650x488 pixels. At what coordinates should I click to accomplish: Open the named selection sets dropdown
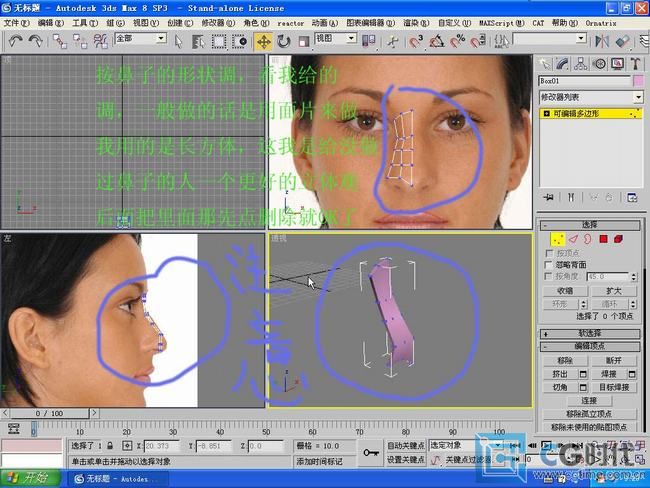[550, 39]
